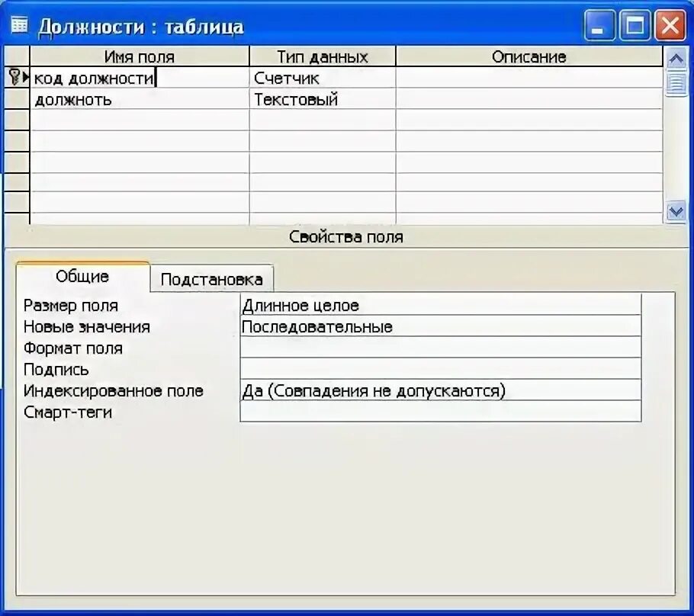Click the Описание cell for код должности
This screenshot has width=694, height=616.
click(532, 76)
